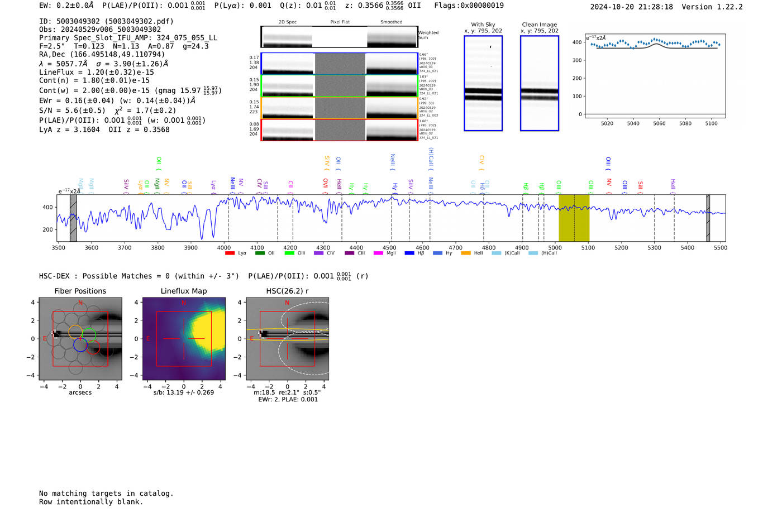The width and height of the screenshot is (782, 532).
Task: Open the Fiber Positions panel image
Action: (80, 339)
